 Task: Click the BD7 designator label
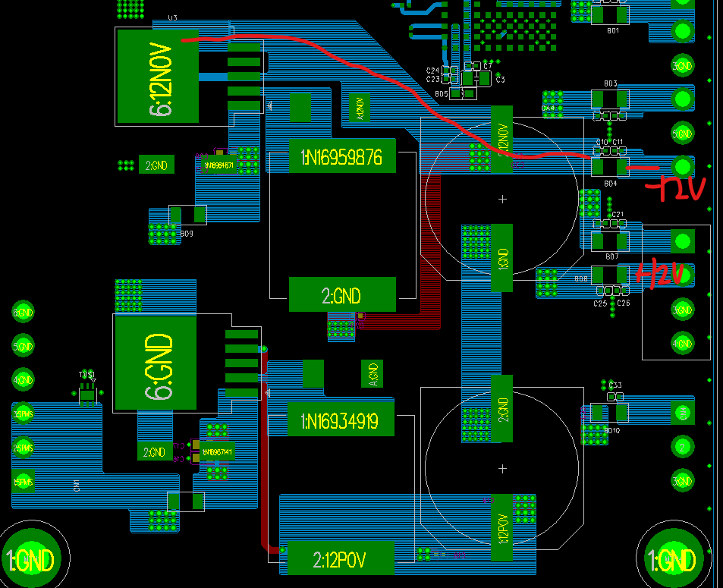[x=612, y=256]
